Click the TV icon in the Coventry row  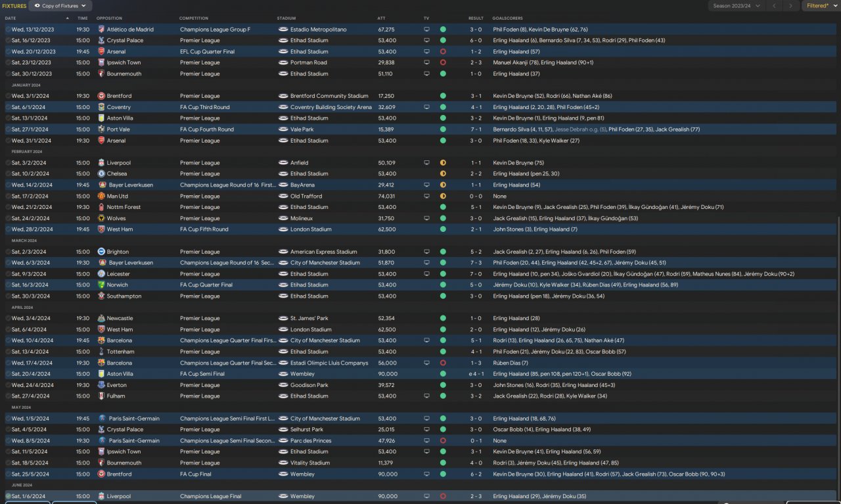point(426,107)
